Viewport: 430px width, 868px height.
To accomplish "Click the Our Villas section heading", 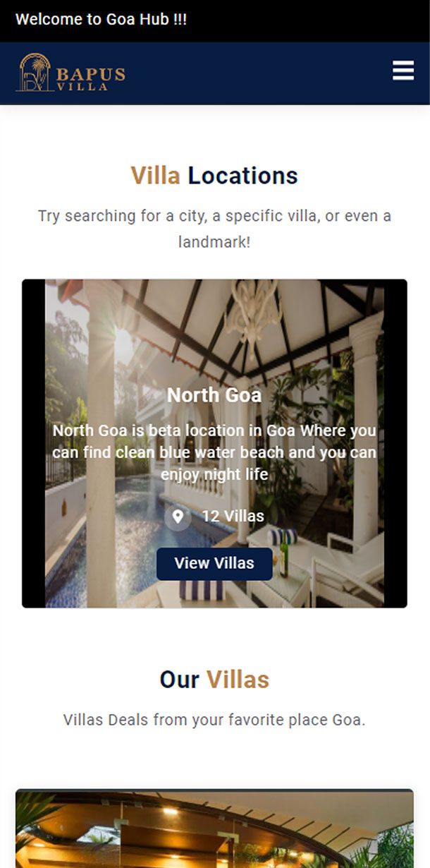I will [x=214, y=680].
